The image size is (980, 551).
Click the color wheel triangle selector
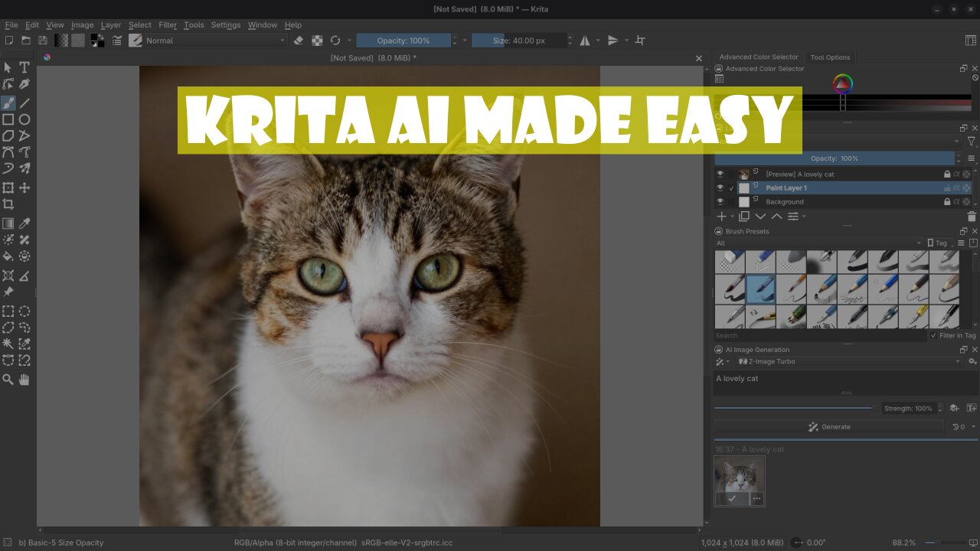tap(842, 83)
